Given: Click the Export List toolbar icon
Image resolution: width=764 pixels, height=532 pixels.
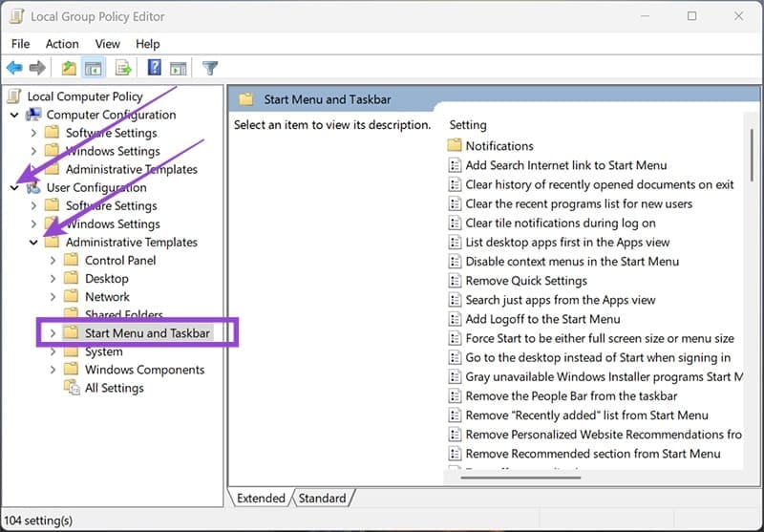Looking at the screenshot, I should pos(123,68).
